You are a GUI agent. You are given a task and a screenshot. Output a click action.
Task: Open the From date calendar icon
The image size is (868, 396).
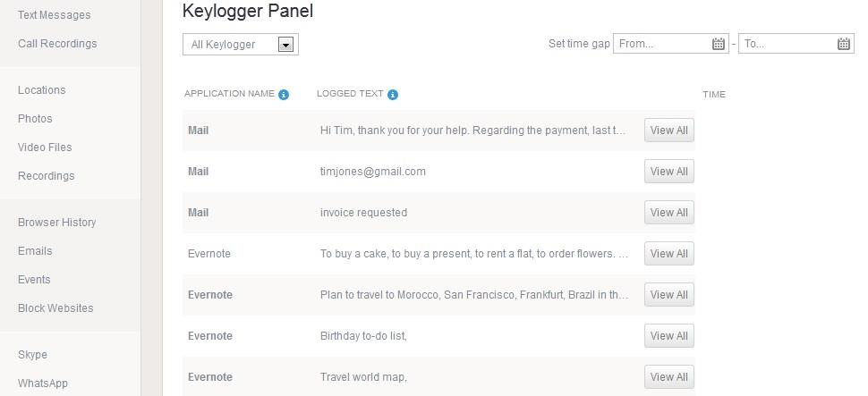pyautogui.click(x=718, y=44)
